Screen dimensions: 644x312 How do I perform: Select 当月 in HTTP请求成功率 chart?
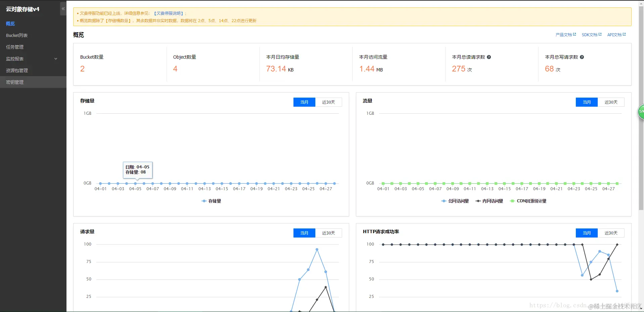tap(587, 233)
